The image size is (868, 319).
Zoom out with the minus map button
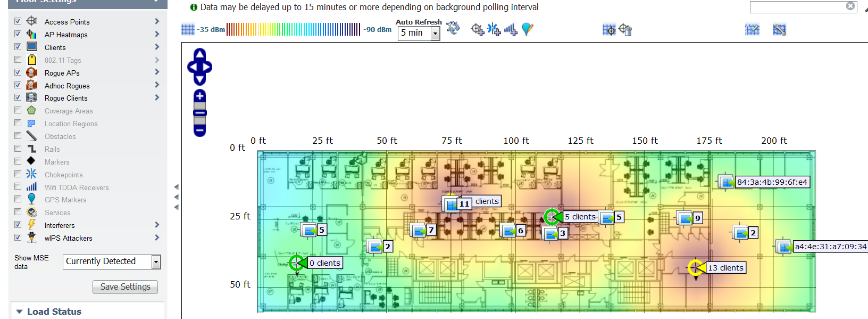point(199,130)
